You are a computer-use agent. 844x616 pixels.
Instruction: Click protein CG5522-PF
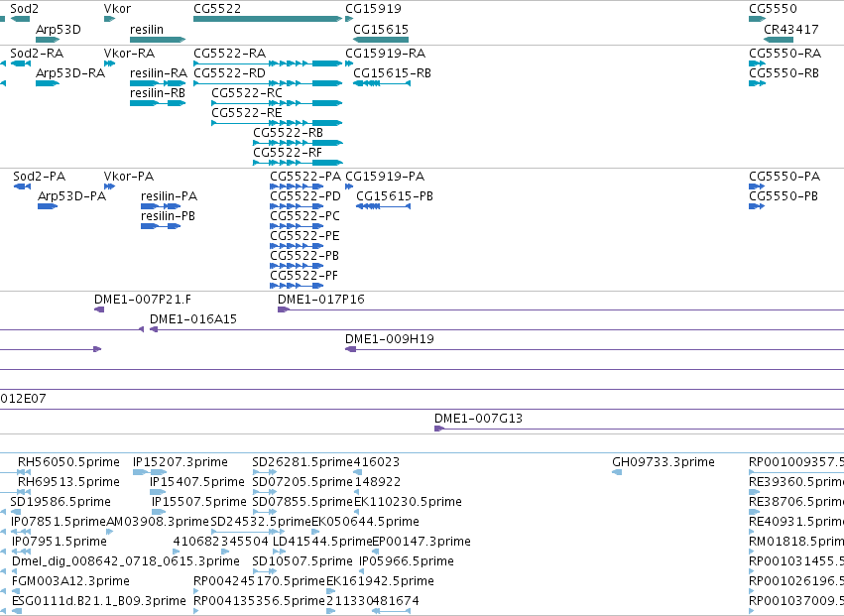point(297,286)
